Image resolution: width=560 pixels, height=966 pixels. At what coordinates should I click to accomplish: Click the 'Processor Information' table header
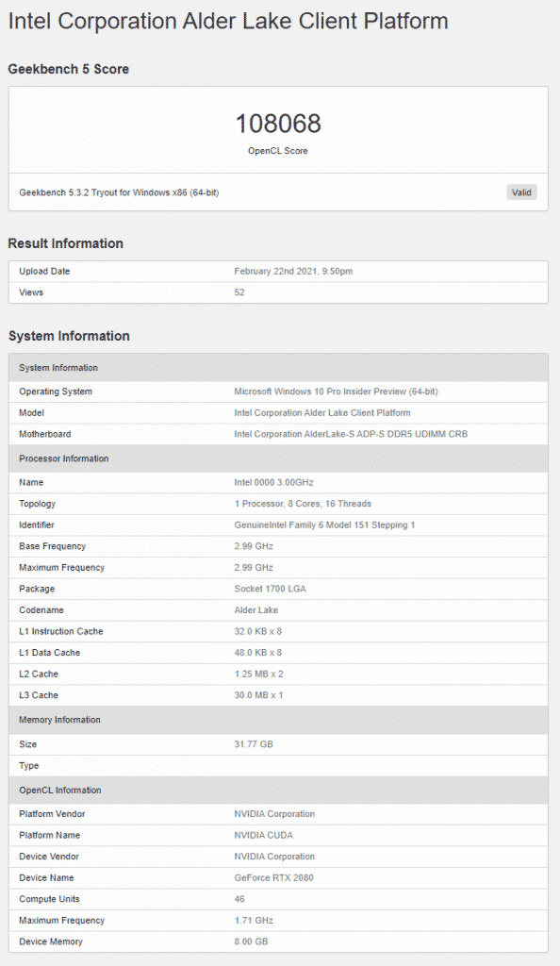(278, 458)
